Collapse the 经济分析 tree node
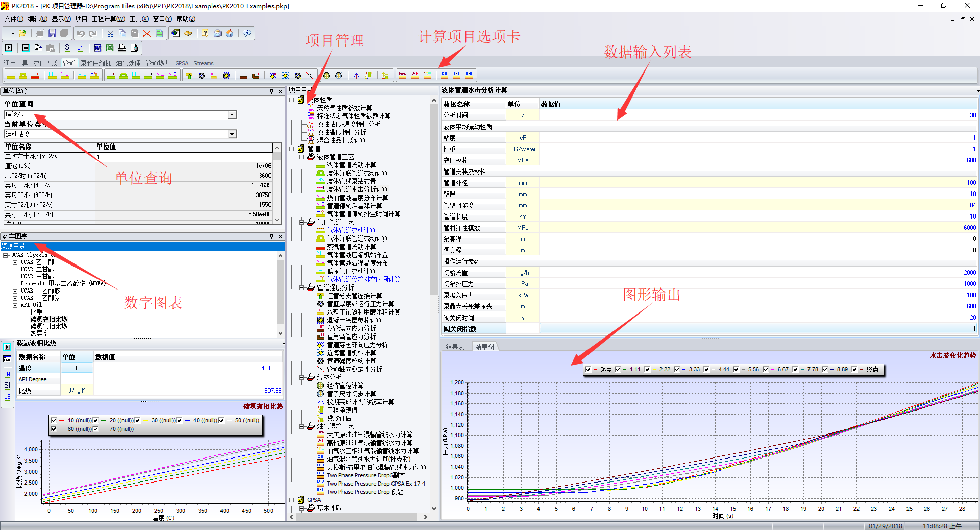 [302, 377]
